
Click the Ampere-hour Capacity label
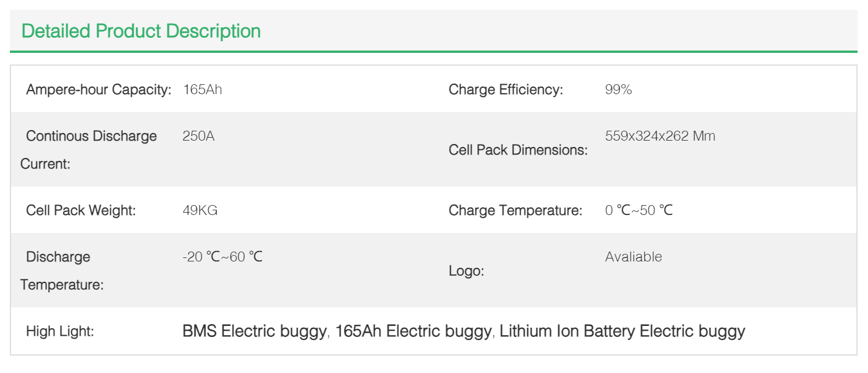tap(99, 90)
